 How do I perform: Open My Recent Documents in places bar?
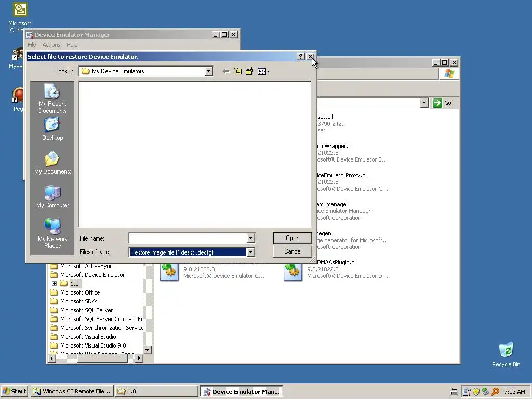[x=52, y=98]
